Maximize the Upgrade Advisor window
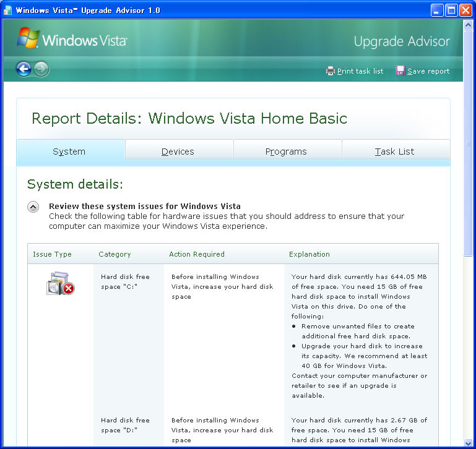The height and width of the screenshot is (449, 476). [x=451, y=11]
